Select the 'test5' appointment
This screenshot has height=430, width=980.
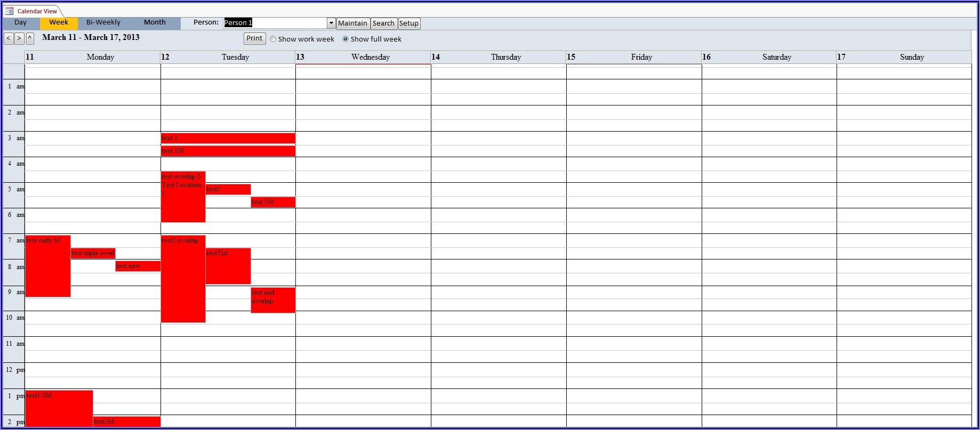coord(228,189)
